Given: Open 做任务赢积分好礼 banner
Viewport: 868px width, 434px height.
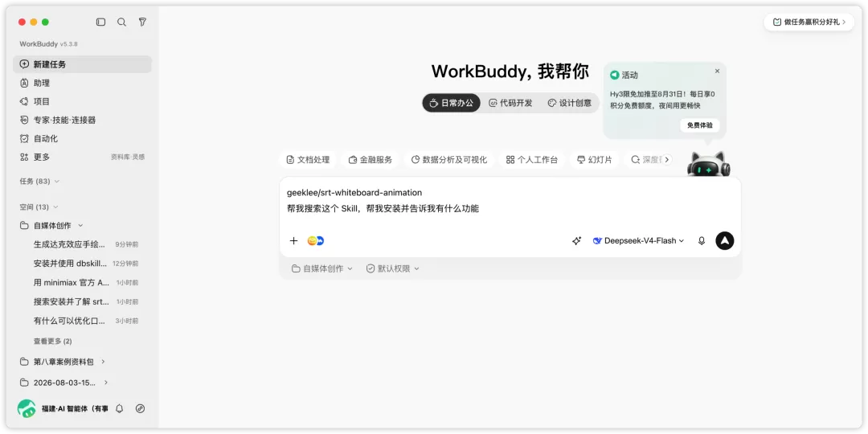Looking at the screenshot, I should tap(809, 23).
